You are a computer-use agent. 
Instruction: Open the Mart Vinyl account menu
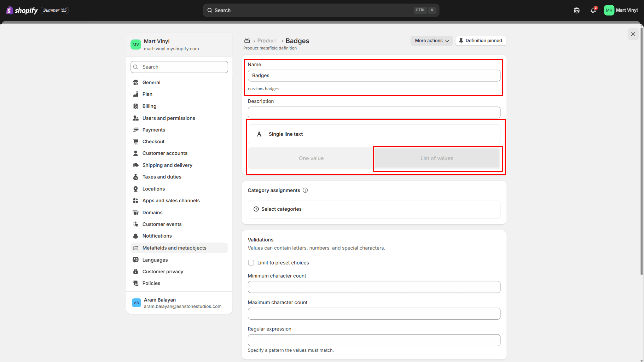pyautogui.click(x=621, y=10)
